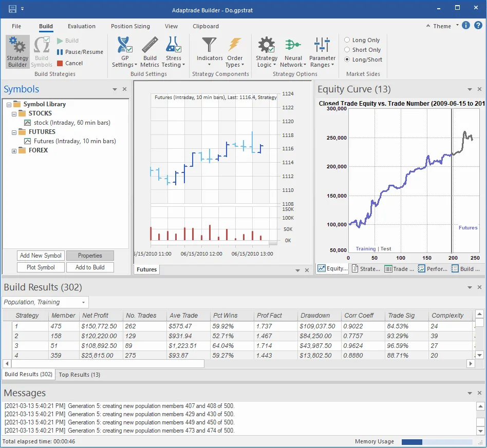Collapse the ribbon with the caret icon
Viewport: 487px width, 448px height.
[428, 26]
